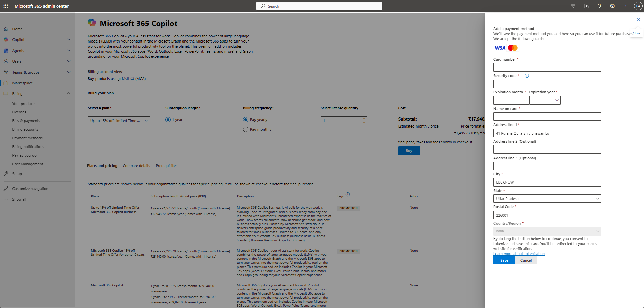Open Marketplace in sidebar
The height and width of the screenshot is (308, 644).
(23, 83)
